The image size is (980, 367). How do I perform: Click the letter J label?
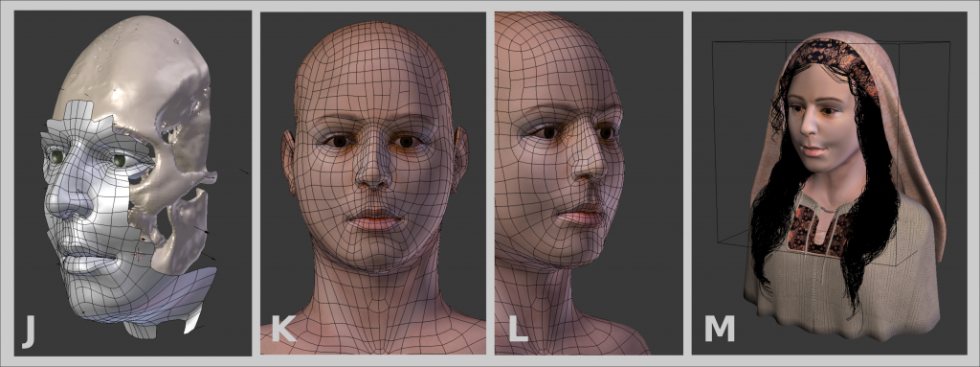tap(29, 333)
